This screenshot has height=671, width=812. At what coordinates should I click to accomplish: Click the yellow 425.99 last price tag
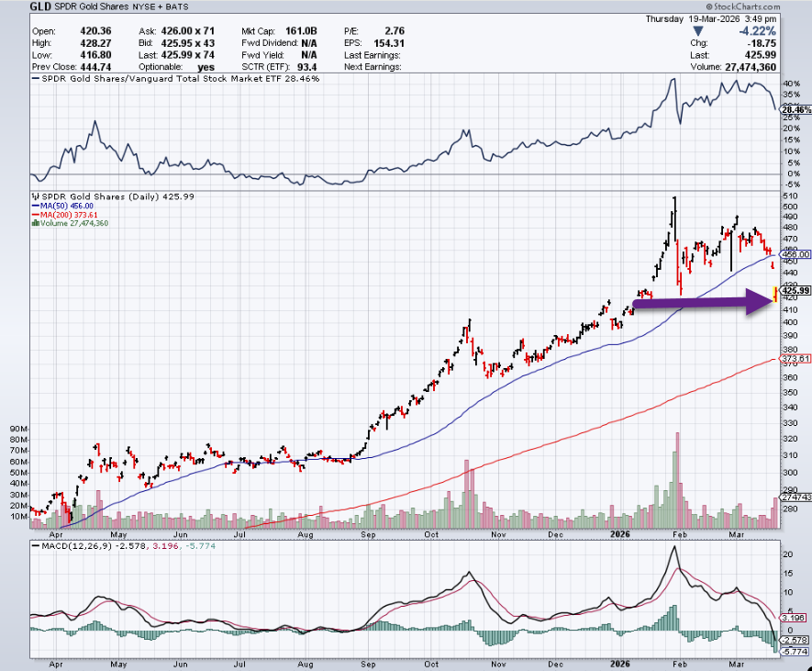point(795,292)
